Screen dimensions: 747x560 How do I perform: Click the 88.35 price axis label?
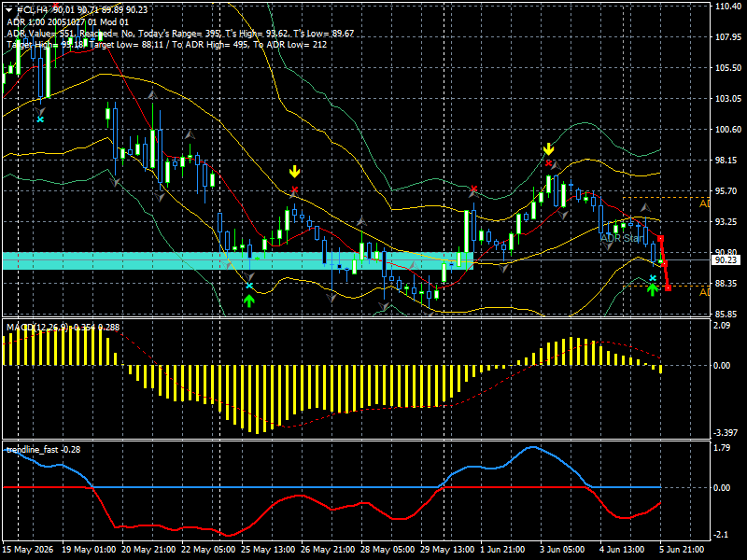tap(728, 284)
